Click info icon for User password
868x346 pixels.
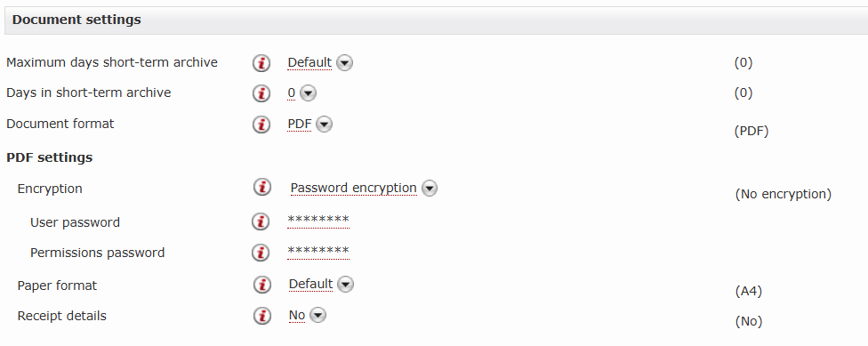(x=261, y=222)
